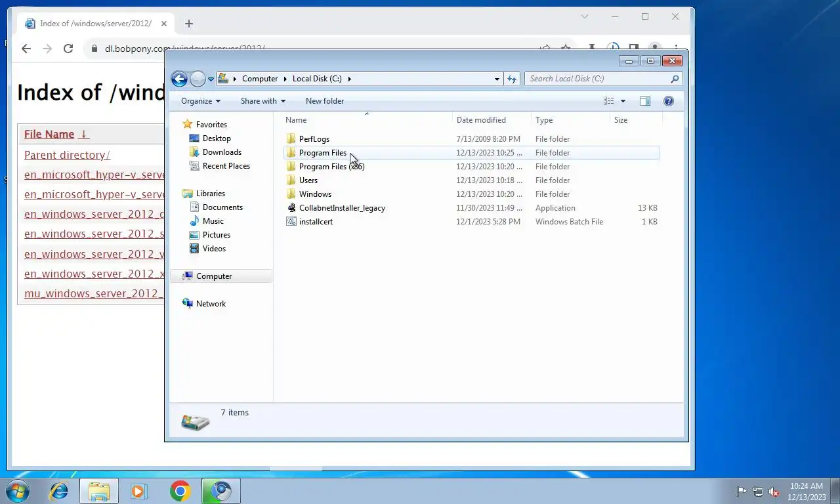Go back in the Explorer window

point(179,79)
